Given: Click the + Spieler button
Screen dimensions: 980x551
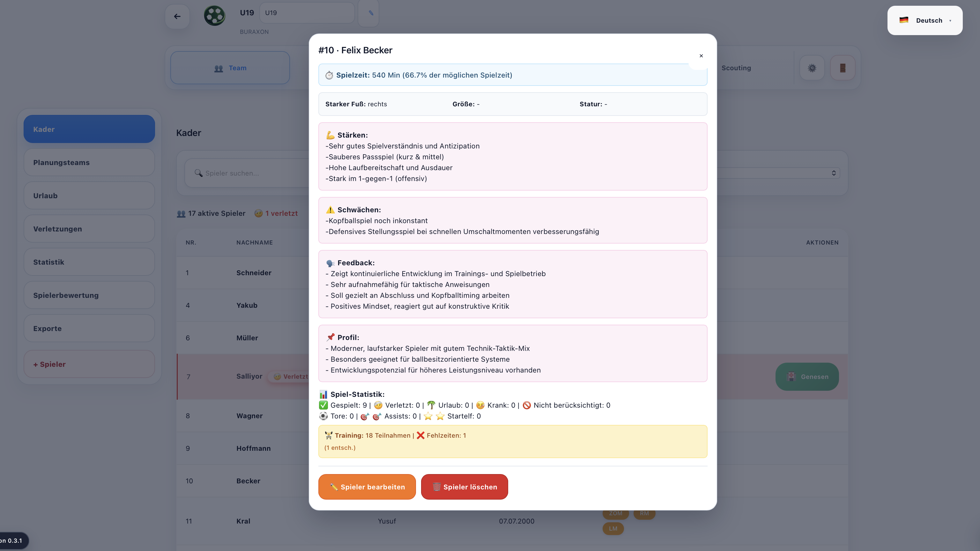Looking at the screenshot, I should click(89, 365).
